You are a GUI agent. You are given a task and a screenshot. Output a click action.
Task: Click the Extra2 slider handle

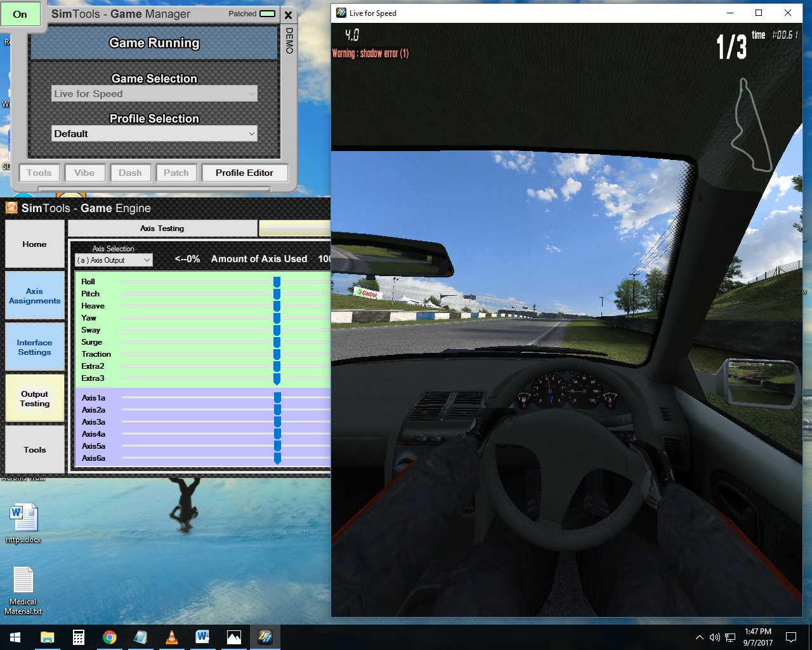(x=277, y=366)
